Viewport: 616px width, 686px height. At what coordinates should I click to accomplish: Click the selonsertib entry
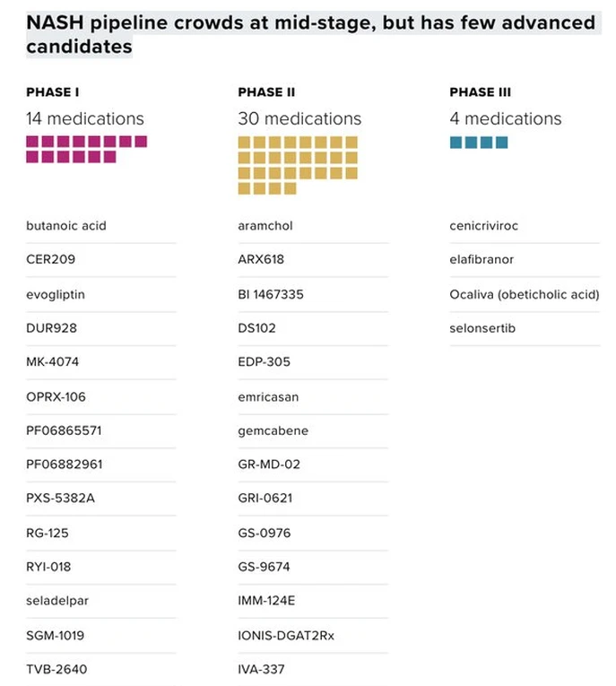pyautogui.click(x=482, y=328)
